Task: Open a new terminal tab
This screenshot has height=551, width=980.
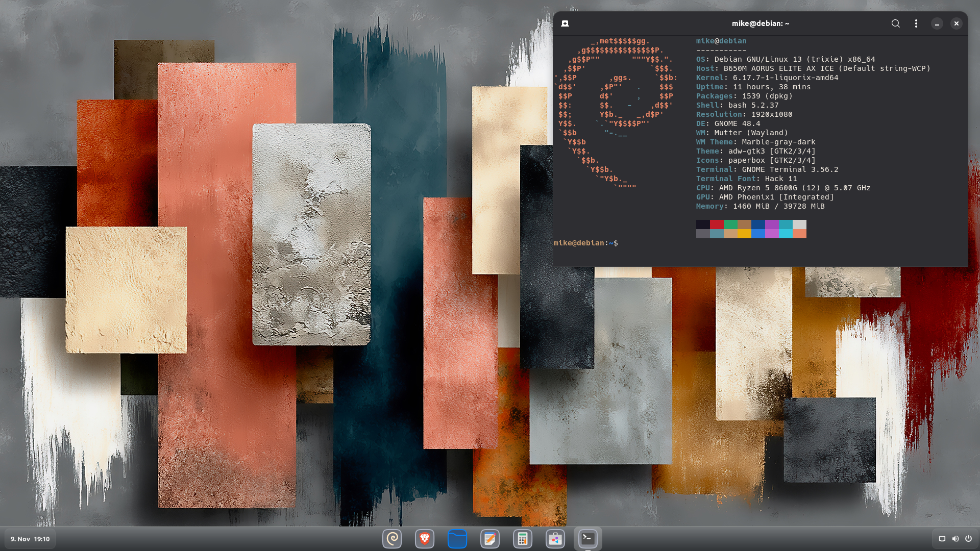Action: (x=565, y=23)
